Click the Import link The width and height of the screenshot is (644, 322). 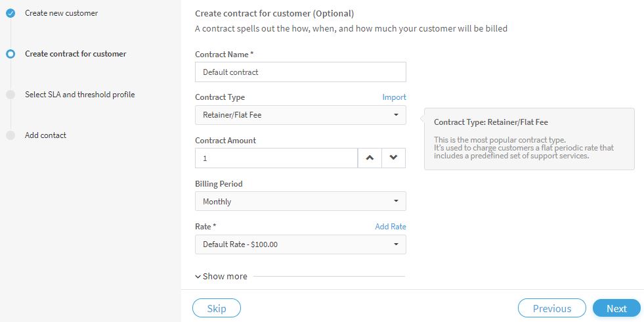pyautogui.click(x=395, y=97)
